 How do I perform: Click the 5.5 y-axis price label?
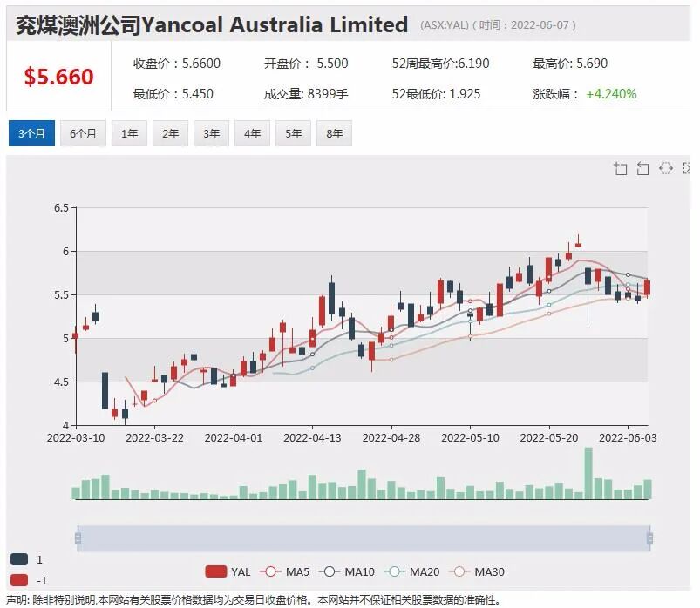61,295
